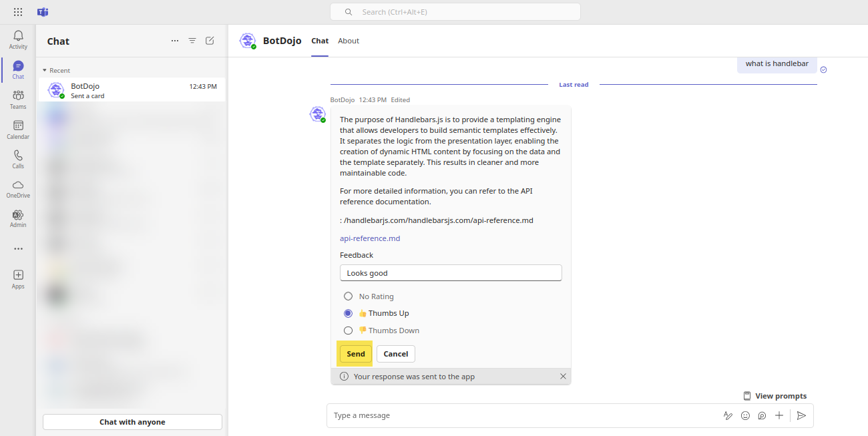Screen dimensions: 868x436
Task: Click the filter chats icon
Action: click(x=192, y=41)
